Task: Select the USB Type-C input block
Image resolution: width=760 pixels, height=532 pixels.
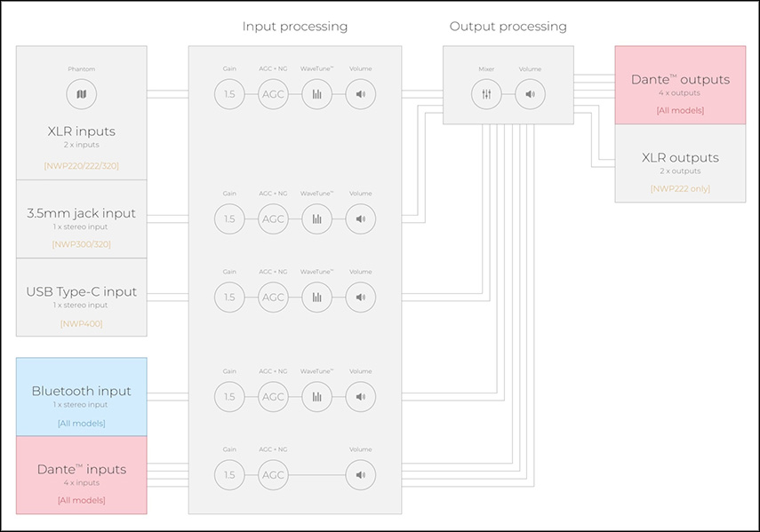Action: coord(82,298)
